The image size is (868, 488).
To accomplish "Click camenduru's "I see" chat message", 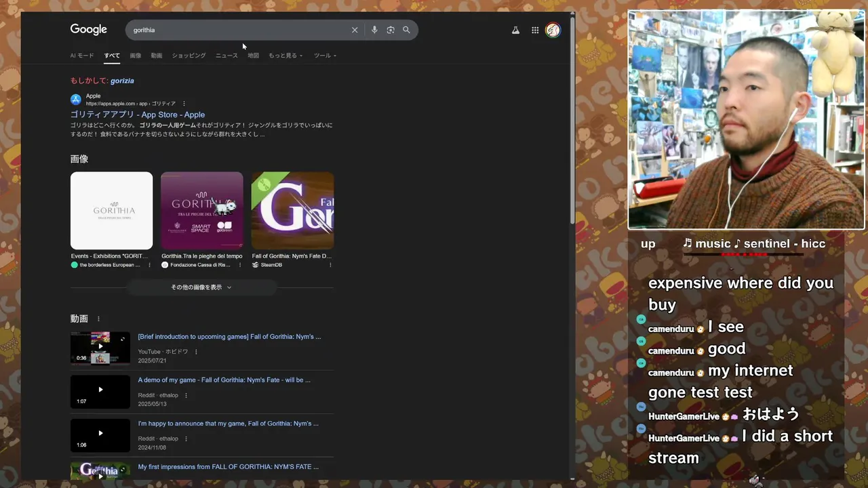I will pos(726,327).
